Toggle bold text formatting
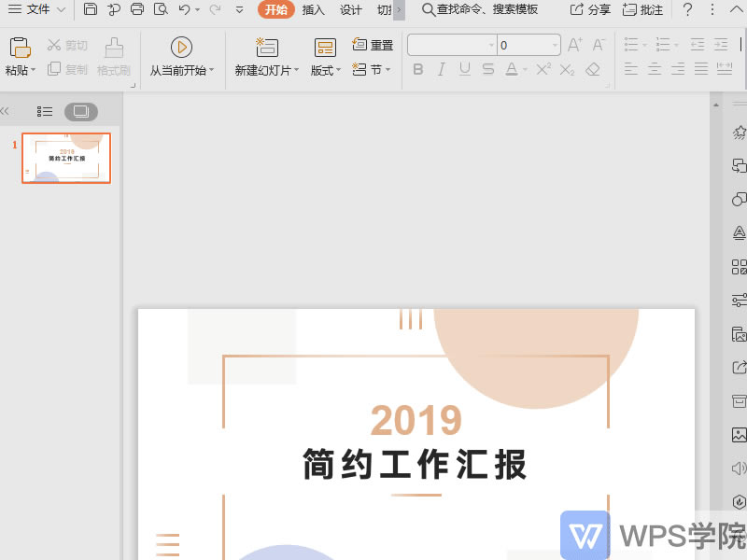This screenshot has width=747, height=560. click(418, 68)
